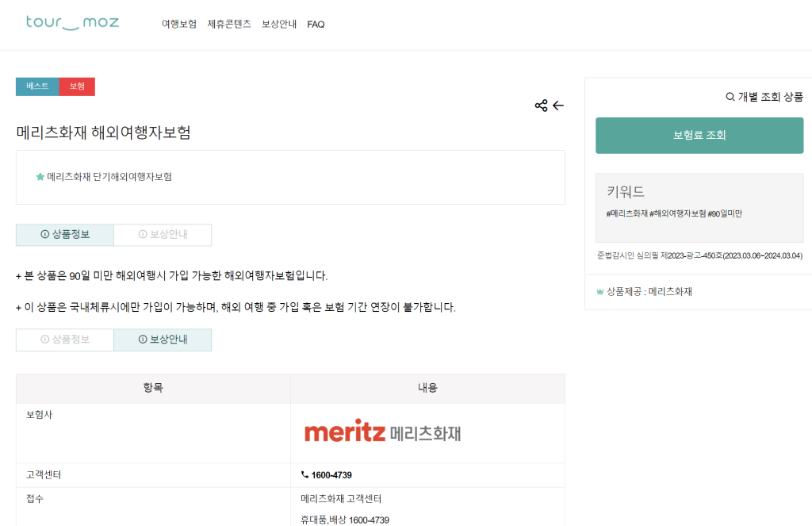Click the 개별 조회 상품 link

(770, 97)
